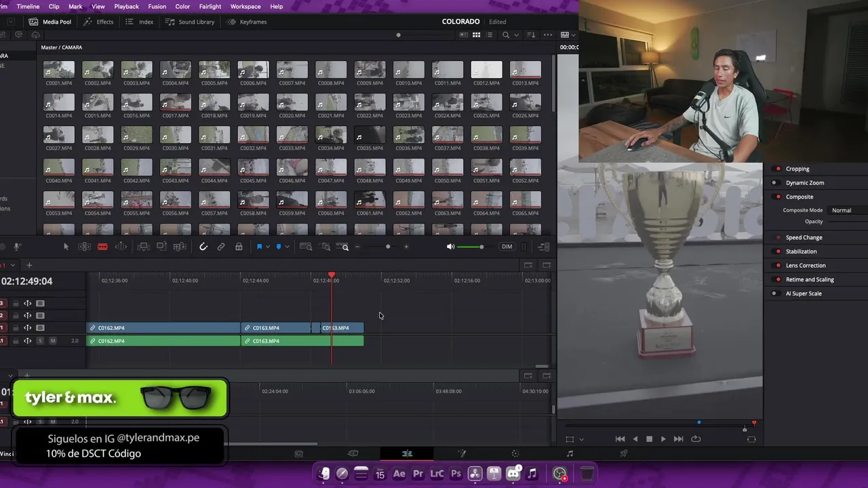
Task: Click the Overwrite clip edit icon
Action: [x=161, y=247]
